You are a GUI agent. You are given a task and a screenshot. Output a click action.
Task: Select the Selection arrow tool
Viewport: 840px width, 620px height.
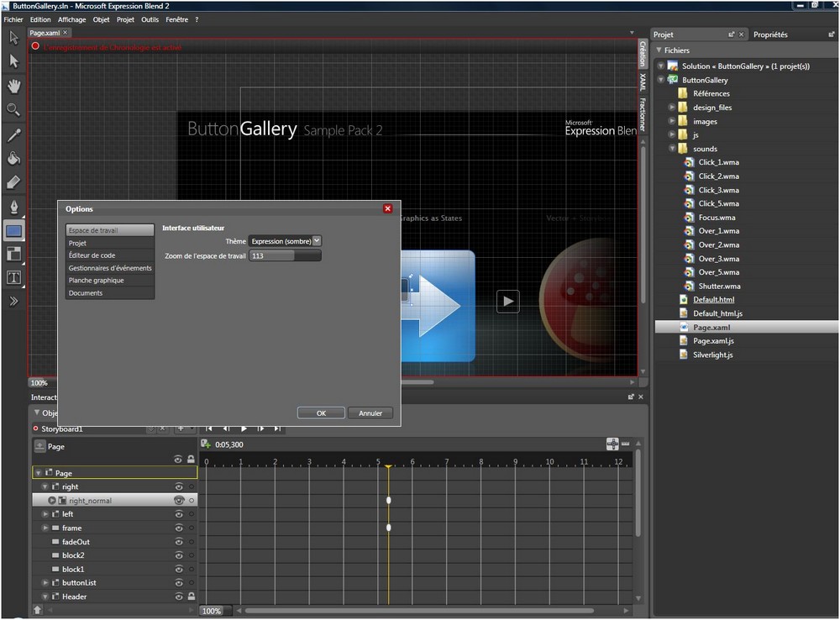coord(13,38)
